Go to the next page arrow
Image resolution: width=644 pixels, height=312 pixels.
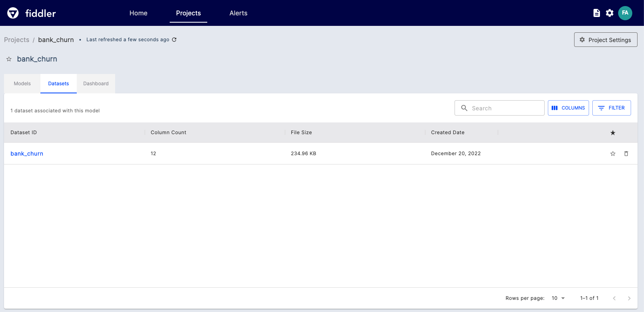tap(629, 298)
